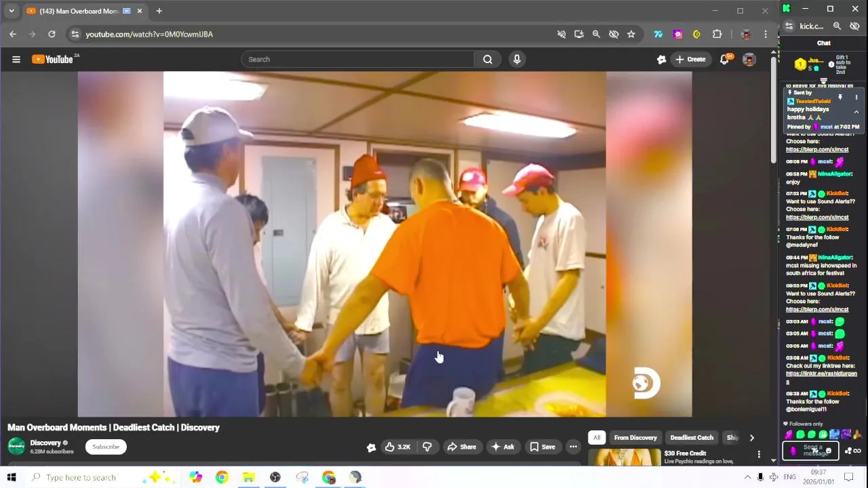This screenshot has width=868, height=488.
Task: Open the pink extension icon in toolbar
Action: pyautogui.click(x=677, y=34)
